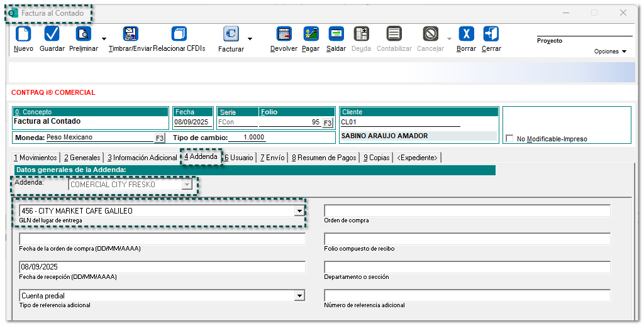Open the Opciones dropdown menu
This screenshot has width=644, height=326.
click(610, 52)
